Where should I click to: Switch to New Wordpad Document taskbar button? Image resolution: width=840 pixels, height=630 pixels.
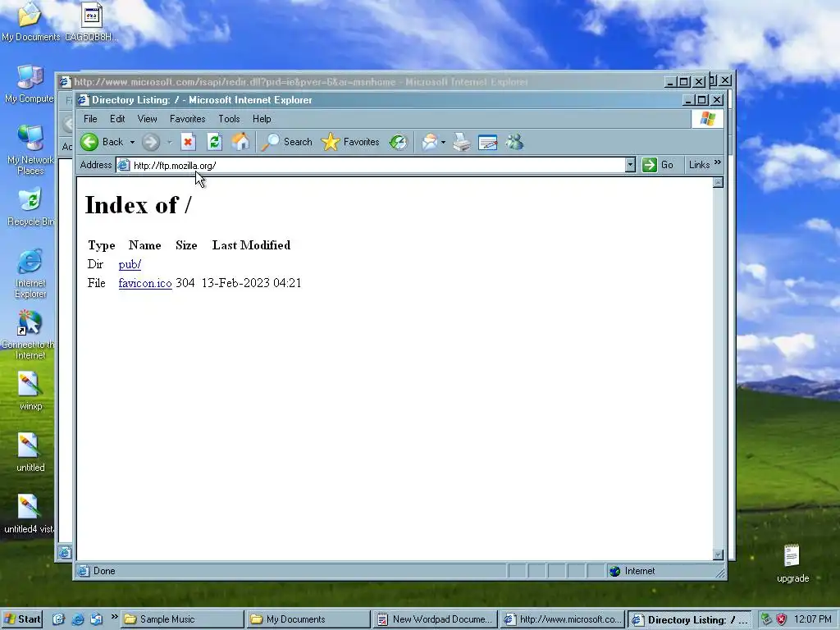[435, 619]
